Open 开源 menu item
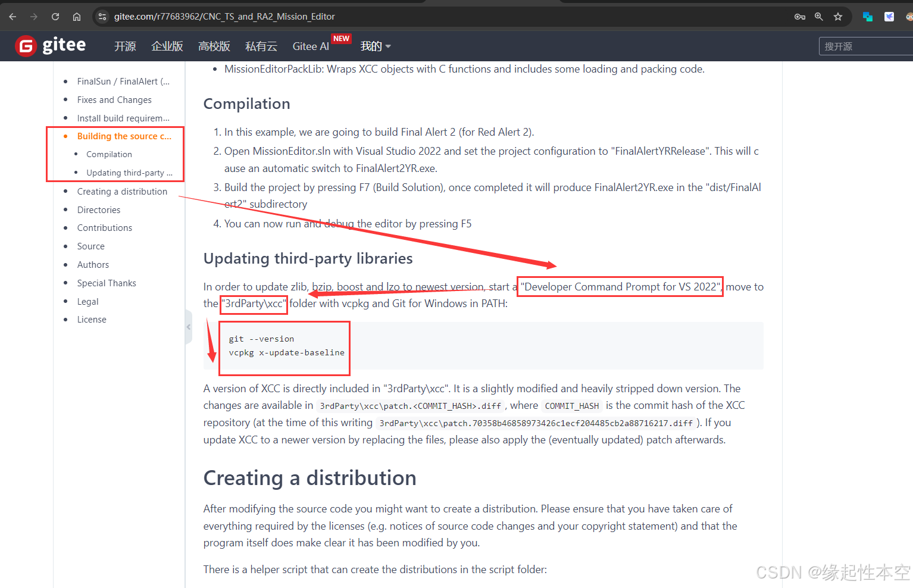913x588 pixels. coord(125,46)
